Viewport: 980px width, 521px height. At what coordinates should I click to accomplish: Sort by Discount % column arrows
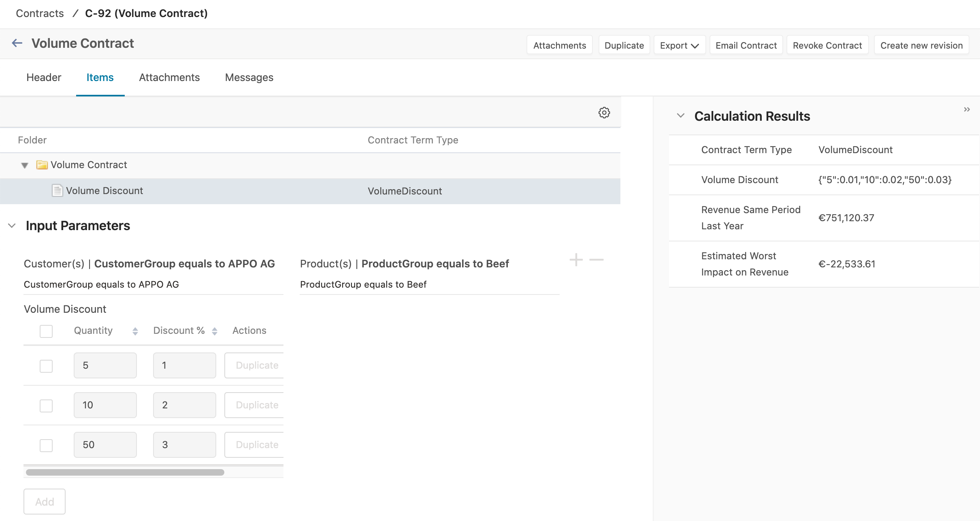pos(215,331)
